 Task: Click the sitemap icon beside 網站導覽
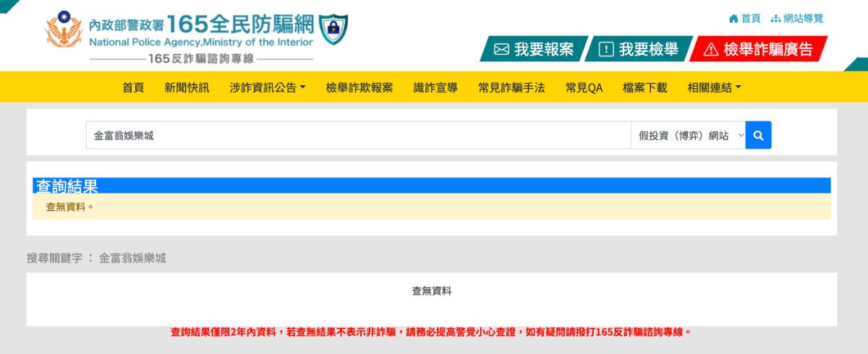pyautogui.click(x=776, y=19)
